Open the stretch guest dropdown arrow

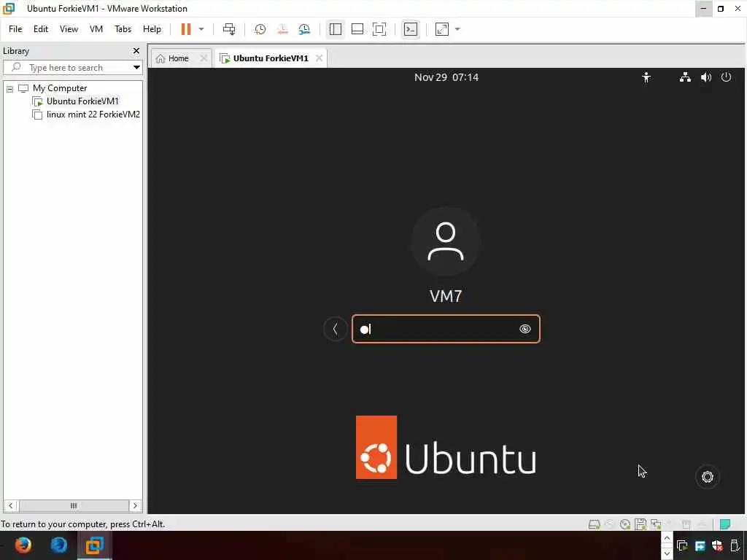click(457, 29)
